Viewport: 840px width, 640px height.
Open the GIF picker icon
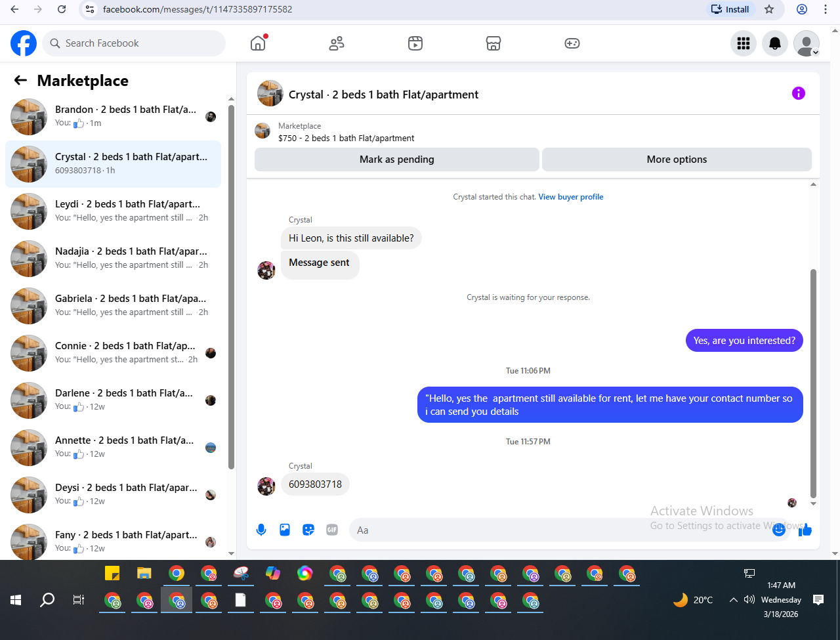point(332,530)
